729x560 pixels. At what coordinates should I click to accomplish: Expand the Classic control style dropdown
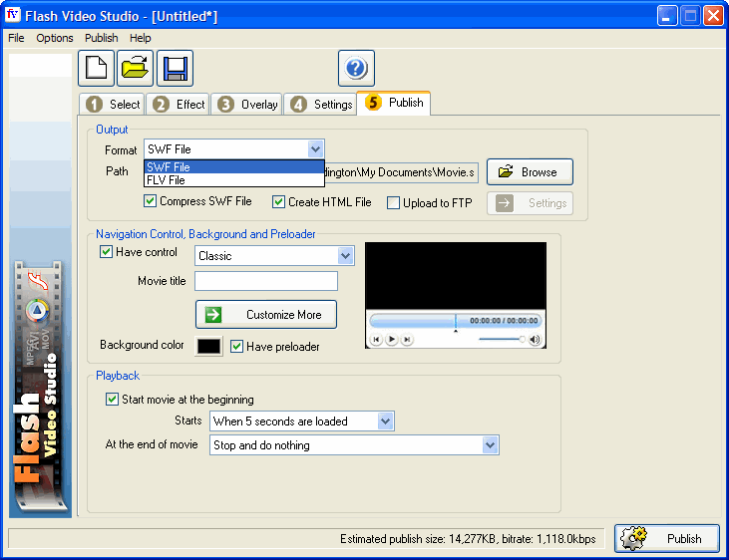tap(345, 256)
